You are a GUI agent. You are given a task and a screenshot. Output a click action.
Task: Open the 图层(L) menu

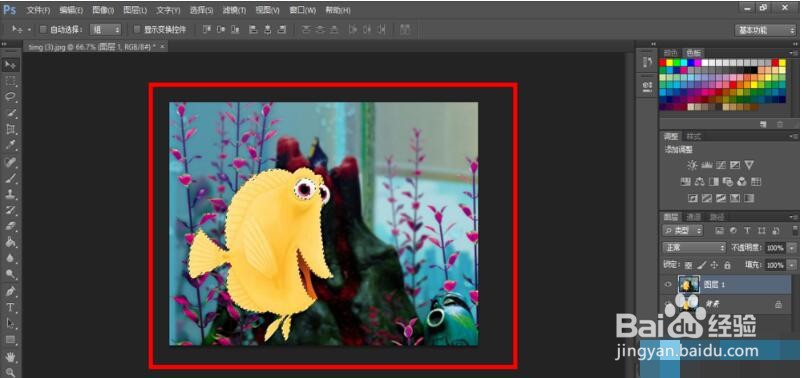pyautogui.click(x=135, y=10)
